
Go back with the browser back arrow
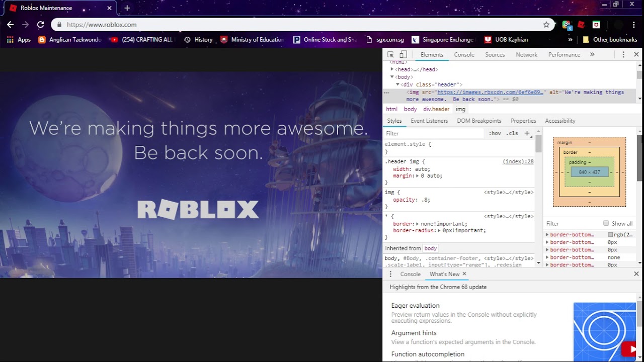tap(10, 24)
